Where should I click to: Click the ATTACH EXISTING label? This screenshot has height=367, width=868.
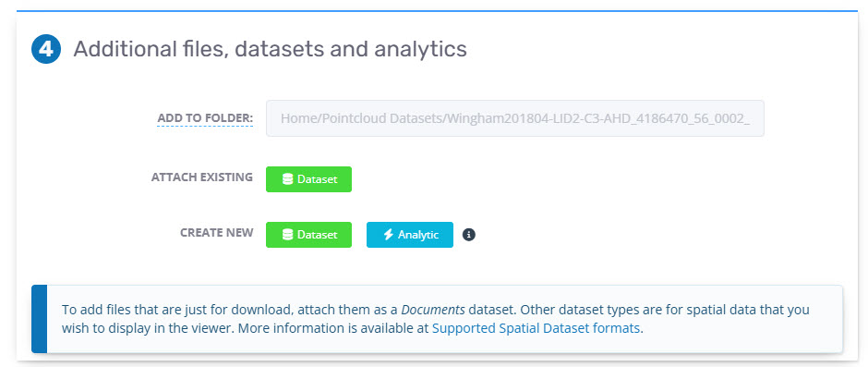202,177
